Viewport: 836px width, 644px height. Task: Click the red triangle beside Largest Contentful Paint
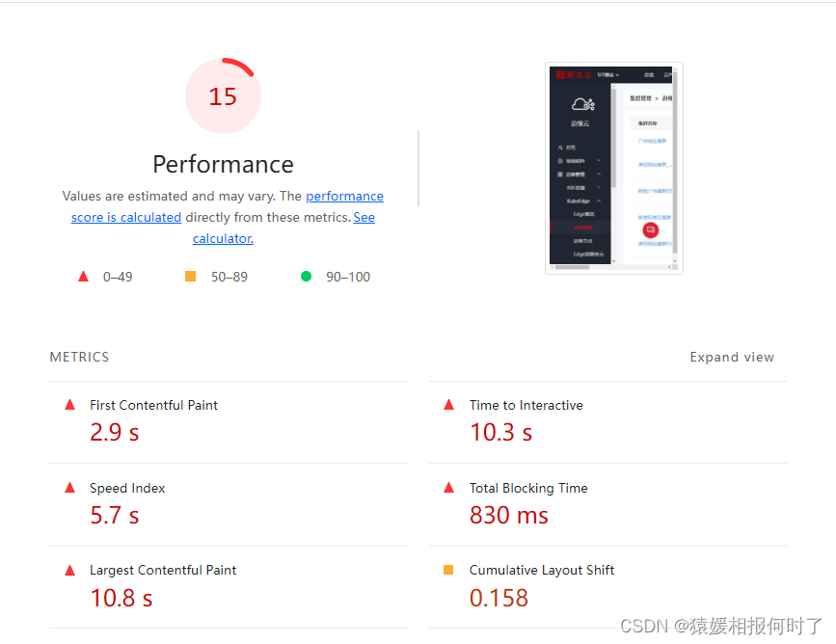[69, 570]
